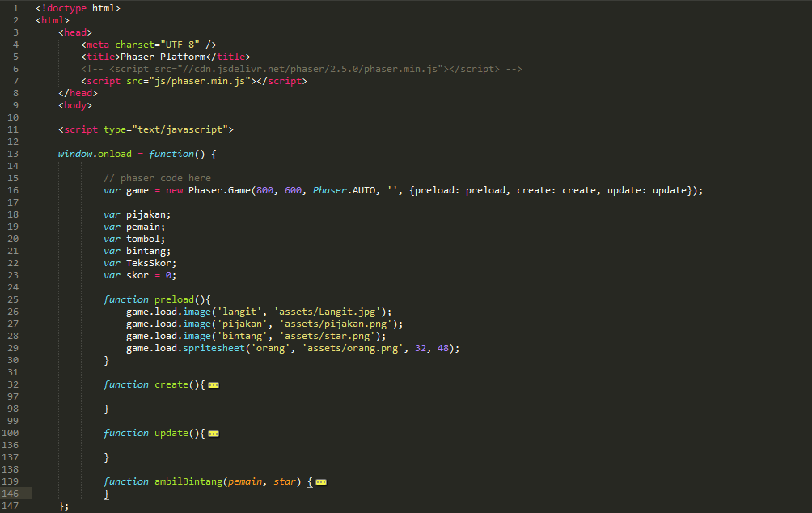The width and height of the screenshot is (812, 513).
Task: Click 'star' parameter in ambilBintang
Action: click(285, 481)
